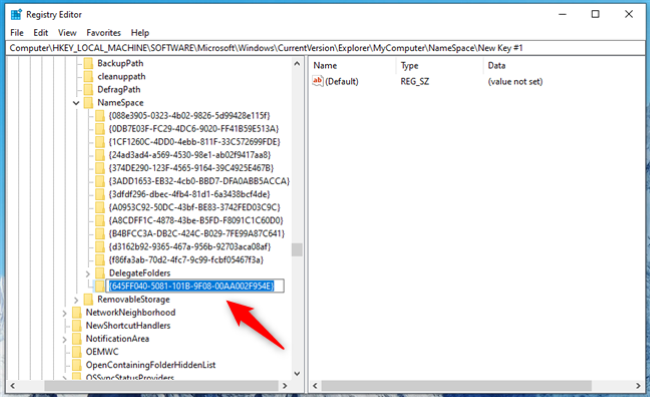
Task: Click folder icon of {d3162b92-9365-467a-956b-92703aca08af}
Action: click(x=100, y=247)
